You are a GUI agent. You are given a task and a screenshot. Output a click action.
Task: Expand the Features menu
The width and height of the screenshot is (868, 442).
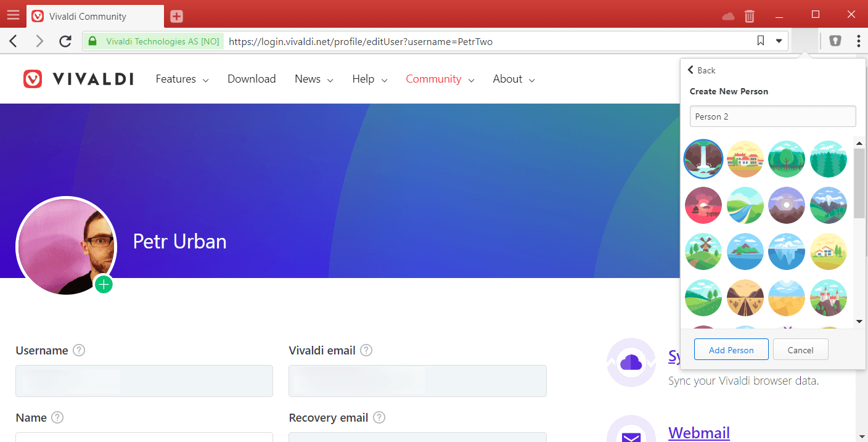pos(182,79)
